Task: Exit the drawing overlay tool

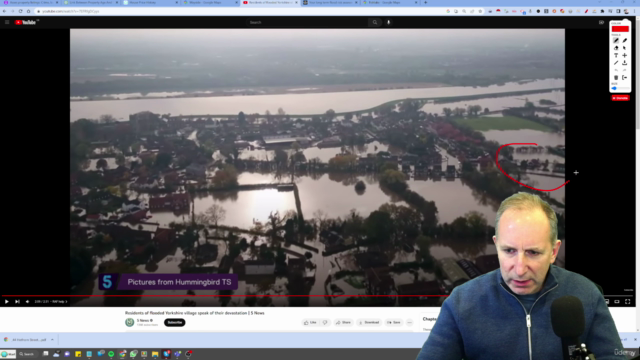Action: (624, 77)
